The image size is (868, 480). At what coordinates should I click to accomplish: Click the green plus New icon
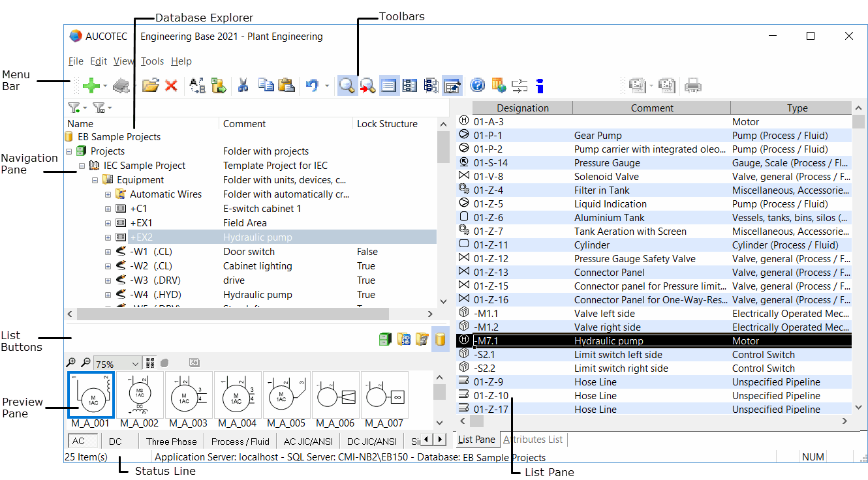pyautogui.click(x=91, y=85)
